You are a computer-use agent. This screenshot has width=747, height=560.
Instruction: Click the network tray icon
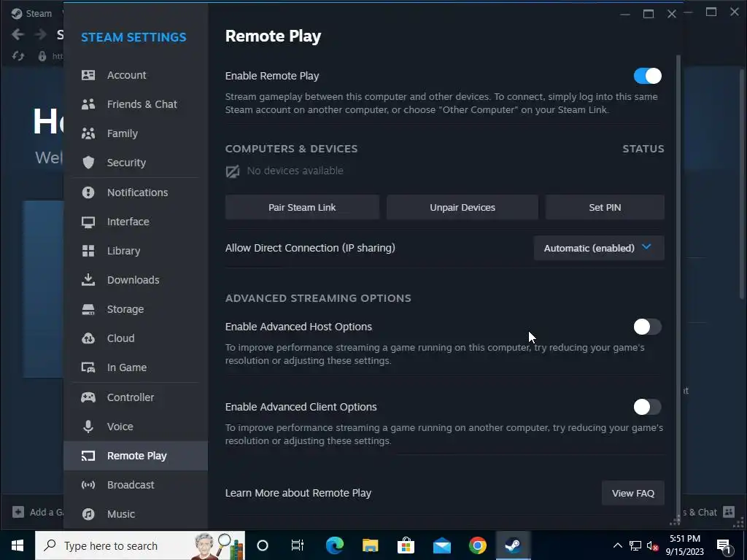[635, 545]
